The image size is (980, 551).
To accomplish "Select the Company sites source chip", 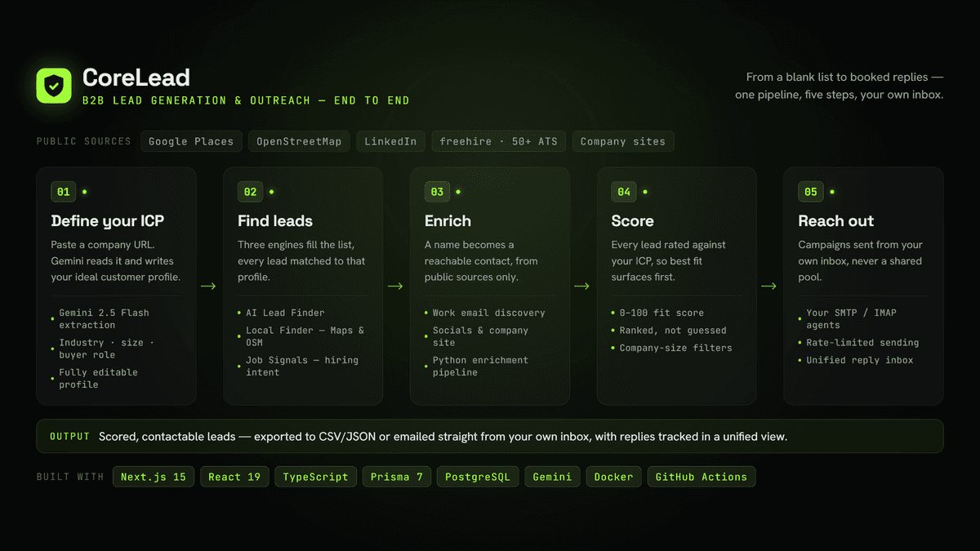I will tap(623, 141).
